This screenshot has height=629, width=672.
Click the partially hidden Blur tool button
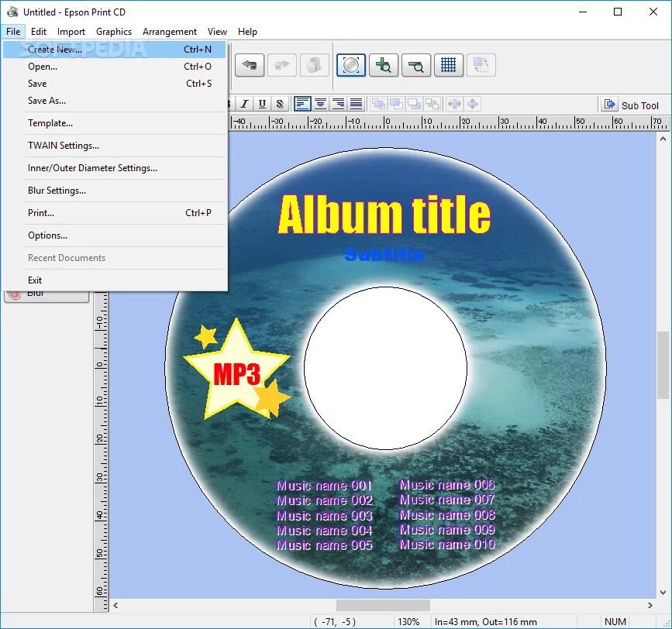tap(47, 297)
